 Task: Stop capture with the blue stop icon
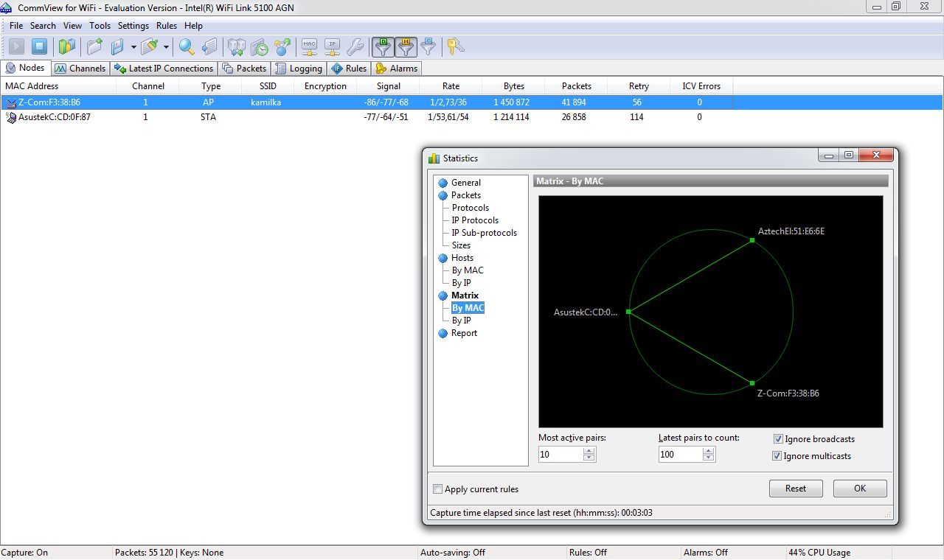(39, 47)
